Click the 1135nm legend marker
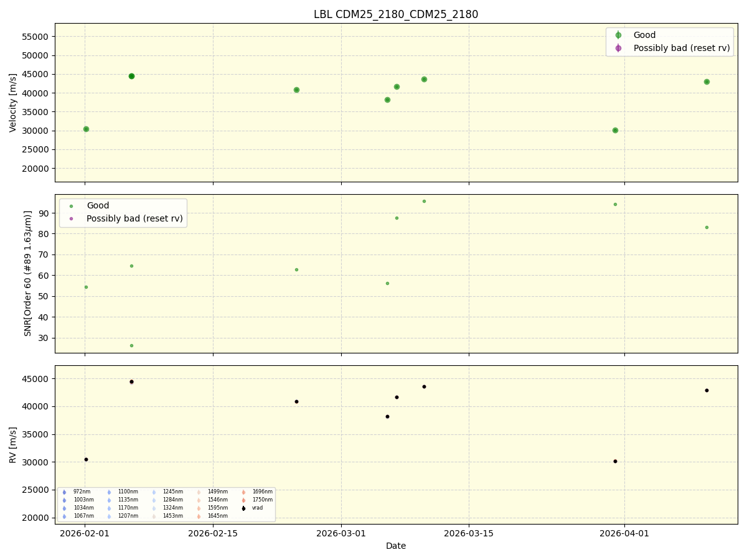The width and height of the screenshot is (747, 560). [x=109, y=500]
